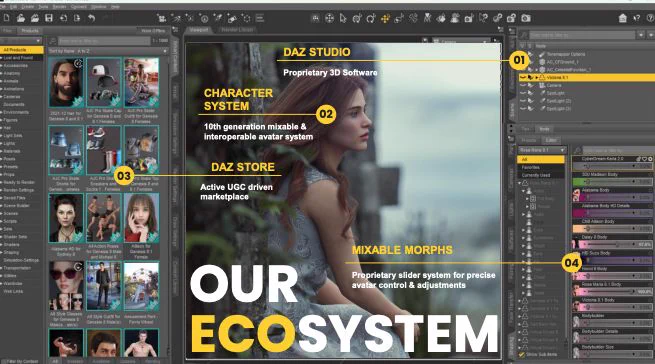Image resolution: width=655 pixels, height=364 pixels.
Task: Click the search magnifier in products pane
Action: [x=53, y=41]
